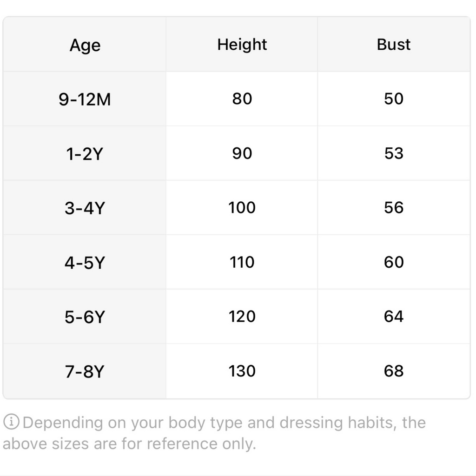Select the Age column header
This screenshot has width=476, height=476.
(x=85, y=45)
